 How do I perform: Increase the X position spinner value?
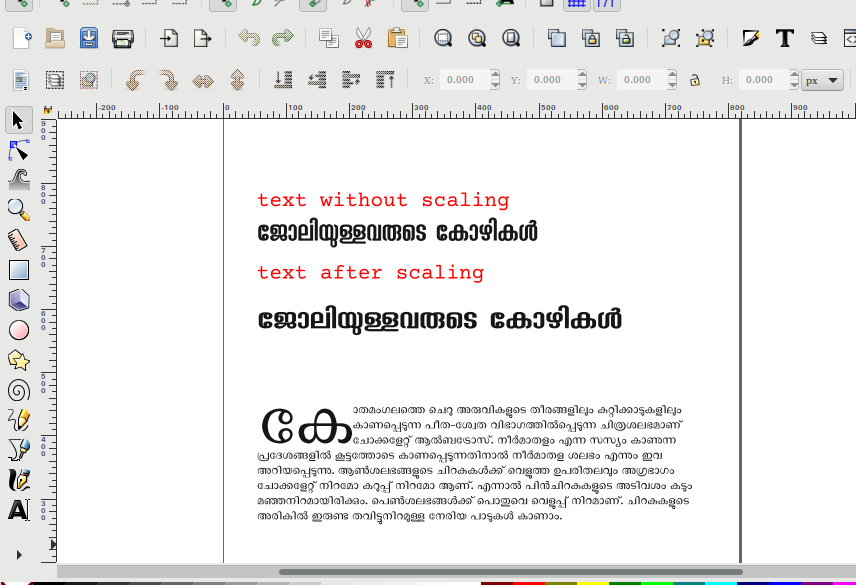pyautogui.click(x=492, y=75)
